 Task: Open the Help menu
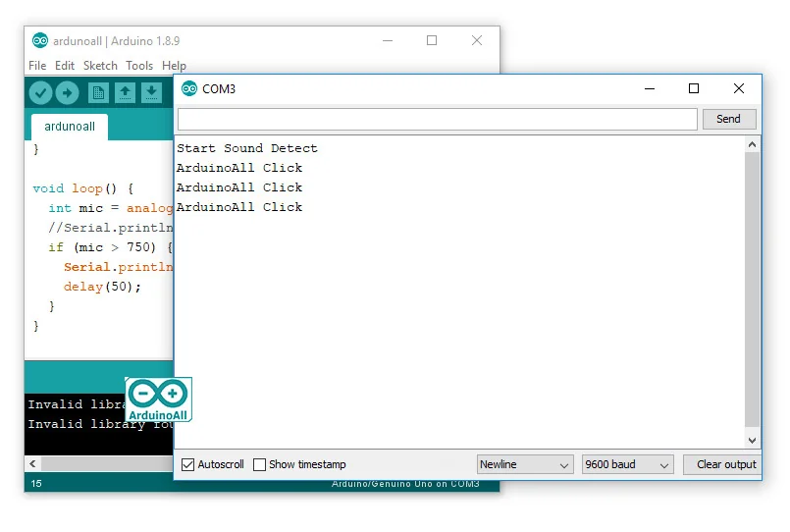[x=174, y=66]
